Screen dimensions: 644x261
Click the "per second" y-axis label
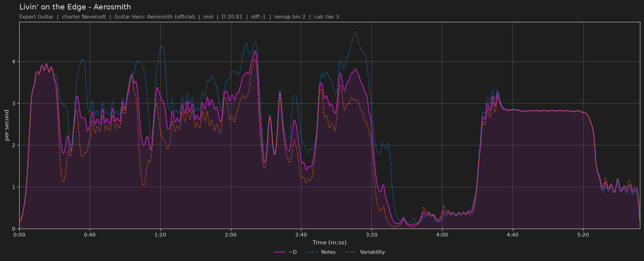[x=7, y=125]
